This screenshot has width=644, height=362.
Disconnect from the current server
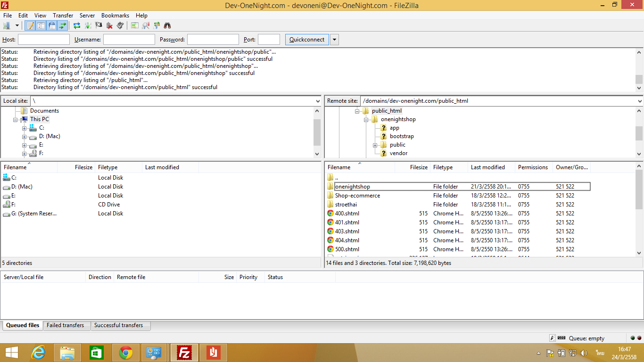(109, 25)
